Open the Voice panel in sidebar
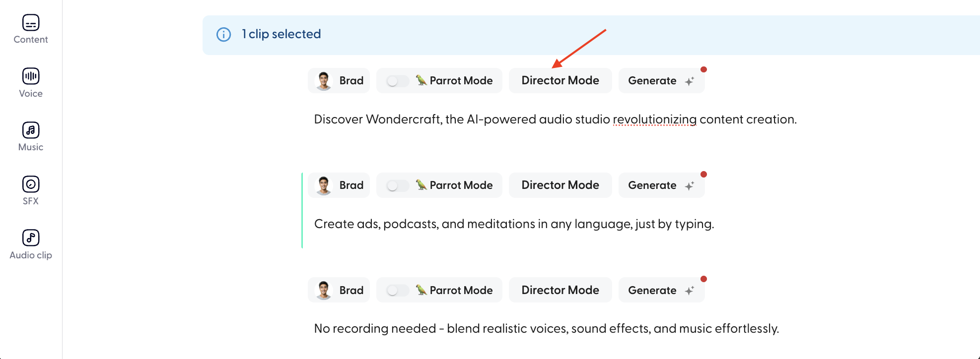This screenshot has height=359, width=980. (31, 83)
